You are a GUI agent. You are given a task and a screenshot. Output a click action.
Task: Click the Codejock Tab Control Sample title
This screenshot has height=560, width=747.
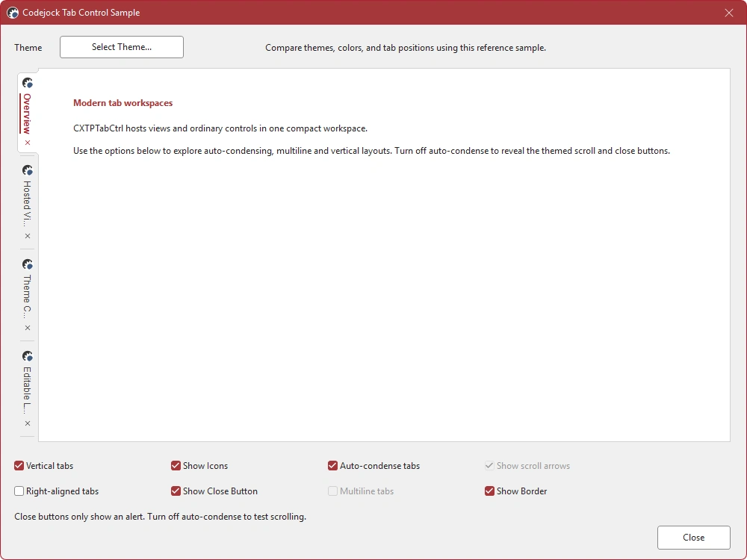pos(81,13)
